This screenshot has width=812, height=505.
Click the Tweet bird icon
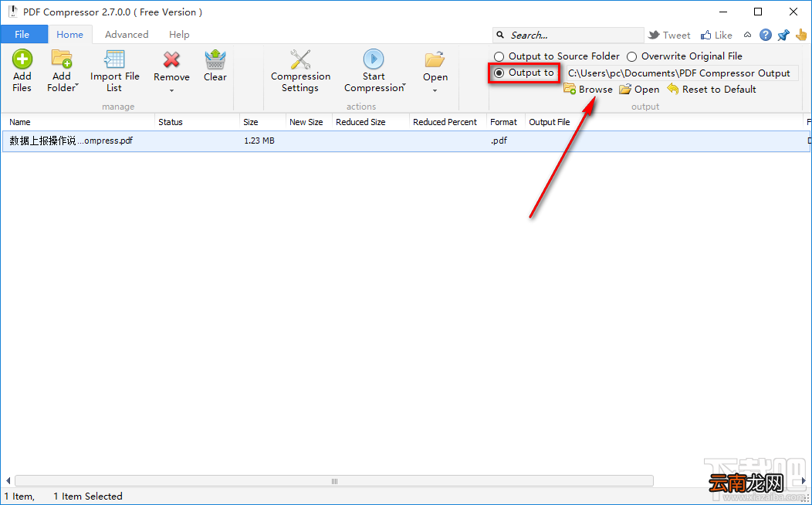[x=654, y=35]
